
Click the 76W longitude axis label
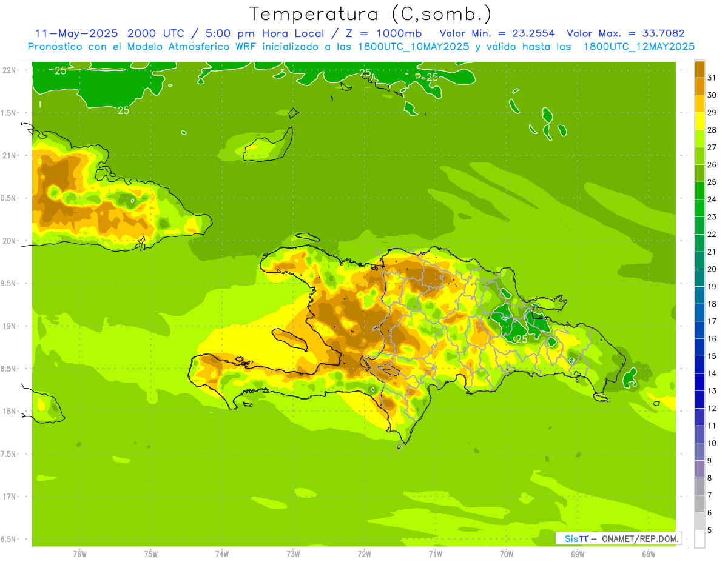(x=79, y=554)
